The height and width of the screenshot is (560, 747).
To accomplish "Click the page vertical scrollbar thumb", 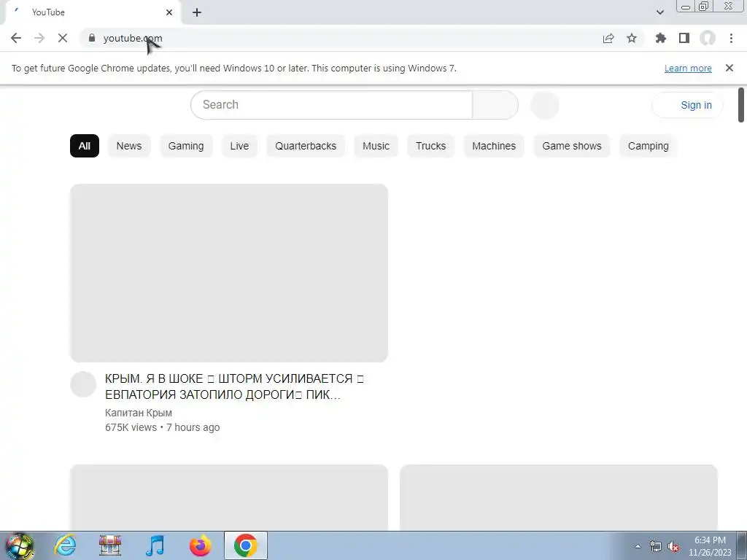I will point(741,105).
